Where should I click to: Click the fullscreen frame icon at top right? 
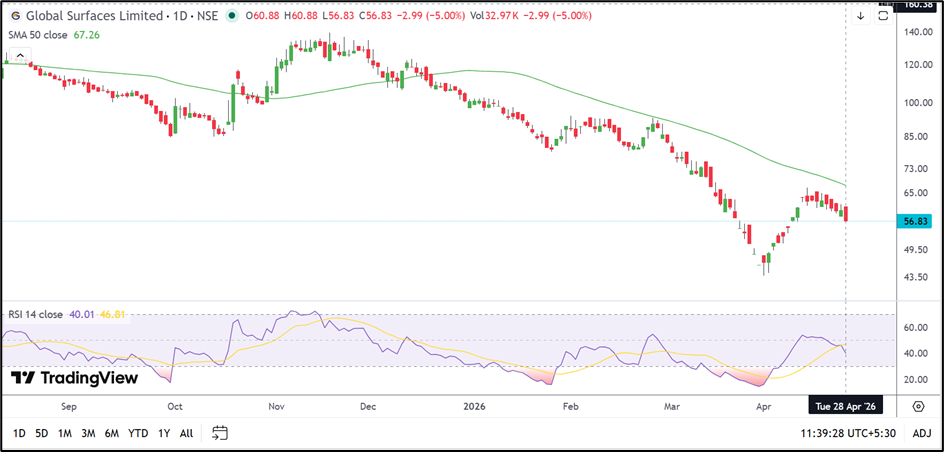click(883, 17)
